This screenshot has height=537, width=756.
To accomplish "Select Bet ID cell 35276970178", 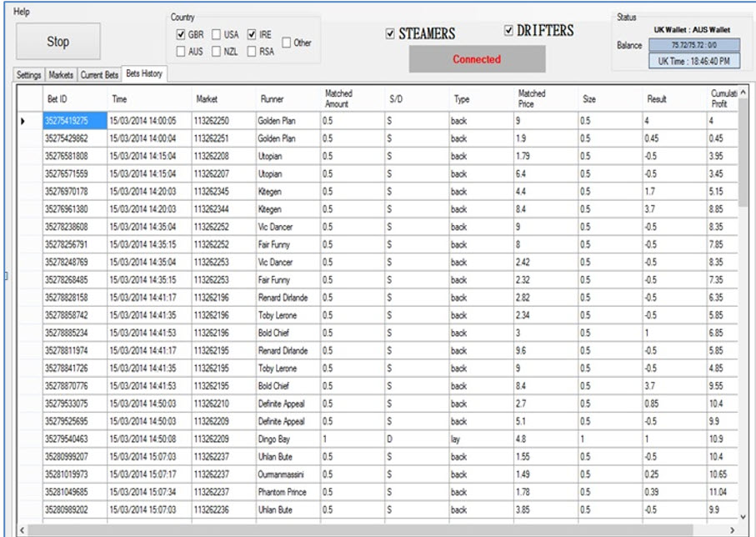I will pos(75,192).
